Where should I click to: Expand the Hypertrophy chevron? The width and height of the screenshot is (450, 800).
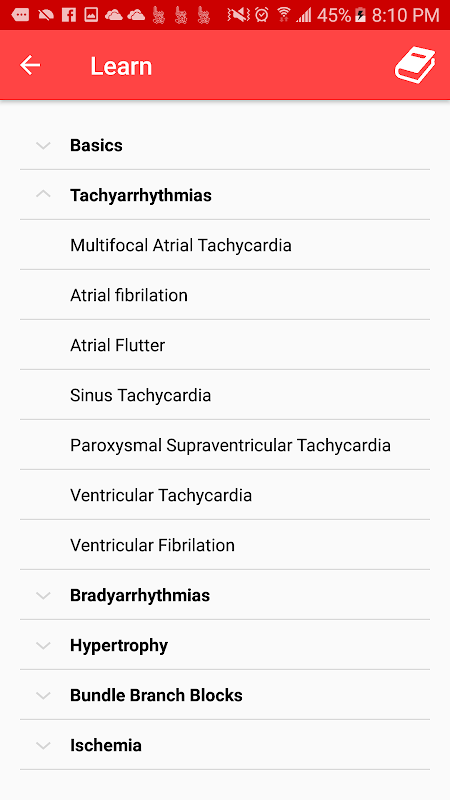click(x=44, y=645)
